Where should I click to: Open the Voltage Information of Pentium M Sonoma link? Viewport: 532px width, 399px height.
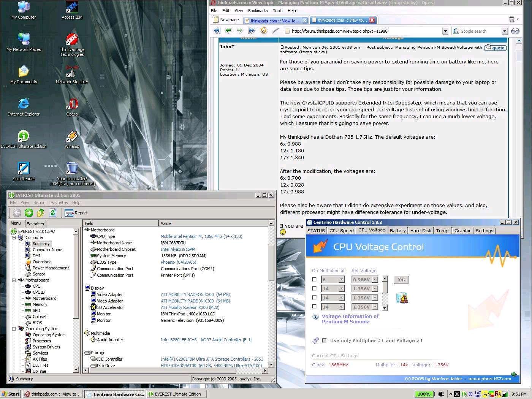click(350, 319)
